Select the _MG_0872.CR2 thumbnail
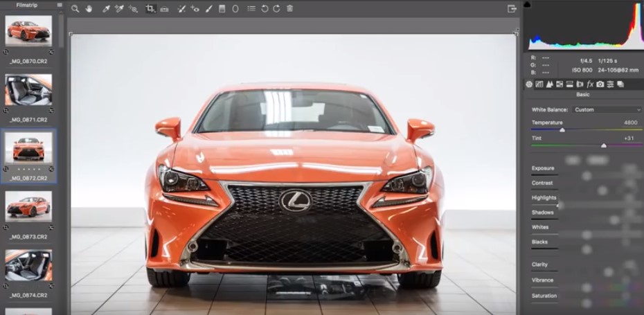Screen dimensions: 644x315 tap(28, 148)
